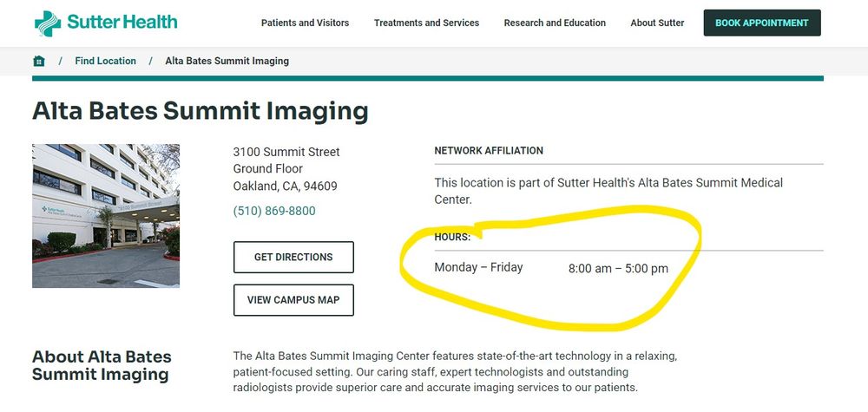The height and width of the screenshot is (412, 868).
Task: Click the Hours section label
Action: coord(452,237)
